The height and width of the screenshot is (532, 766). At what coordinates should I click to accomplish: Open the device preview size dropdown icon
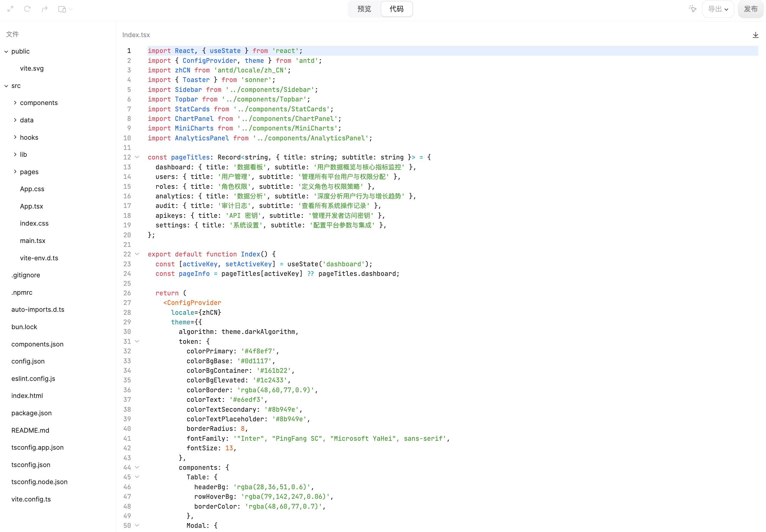pyautogui.click(x=65, y=9)
